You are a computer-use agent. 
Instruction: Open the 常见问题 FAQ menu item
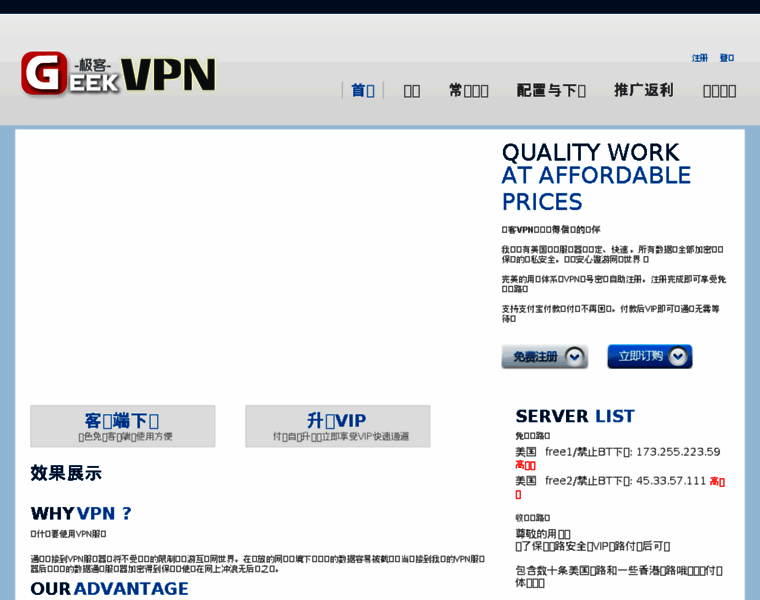tap(469, 90)
